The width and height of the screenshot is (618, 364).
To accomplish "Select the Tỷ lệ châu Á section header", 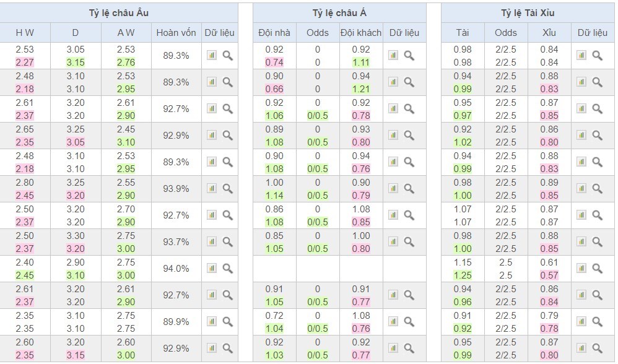I will pyautogui.click(x=339, y=13).
